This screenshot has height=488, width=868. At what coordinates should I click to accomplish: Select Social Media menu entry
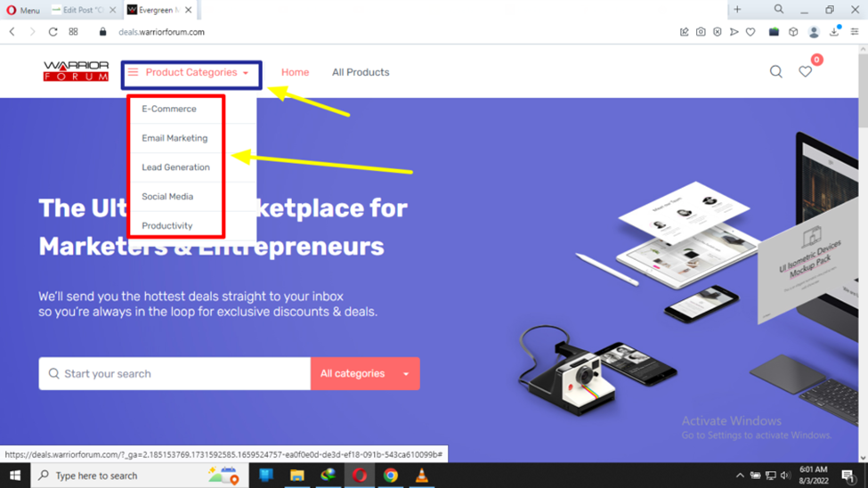click(167, 197)
